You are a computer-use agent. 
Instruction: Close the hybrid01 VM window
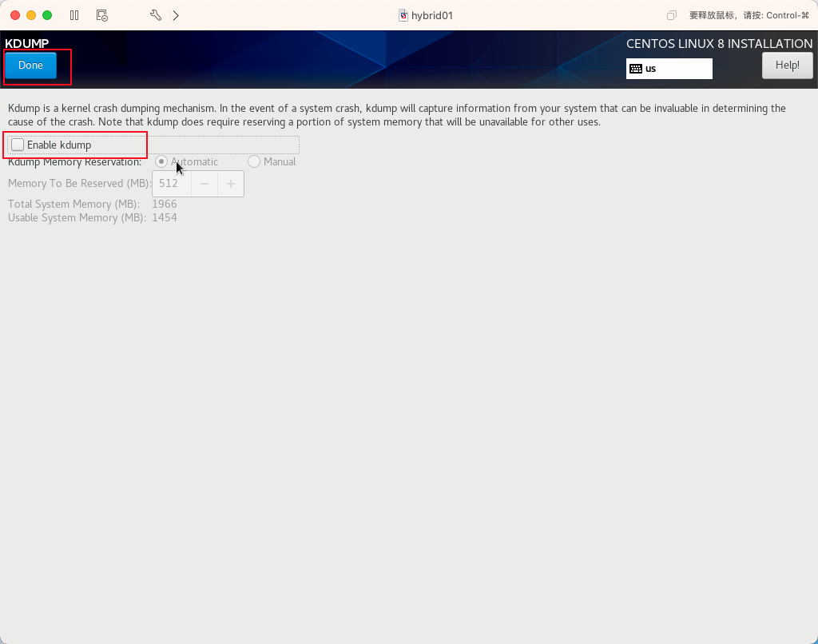pyautogui.click(x=15, y=15)
